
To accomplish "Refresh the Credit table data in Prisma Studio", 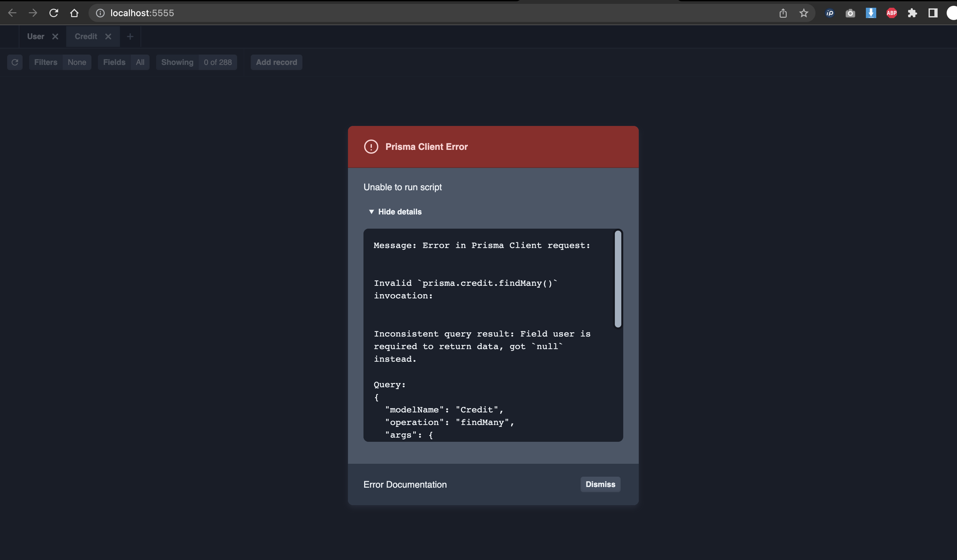I will [15, 62].
